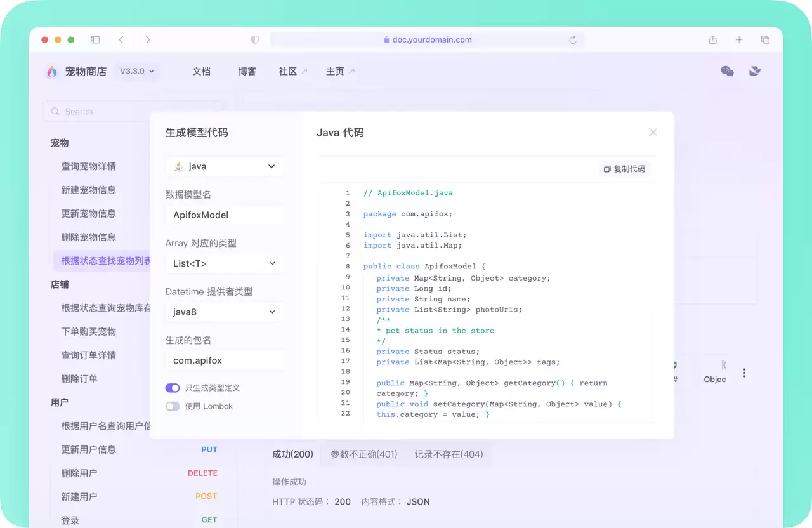812x528 pixels.
Task: Click the browser sidebar toggle icon
Action: pyautogui.click(x=95, y=39)
